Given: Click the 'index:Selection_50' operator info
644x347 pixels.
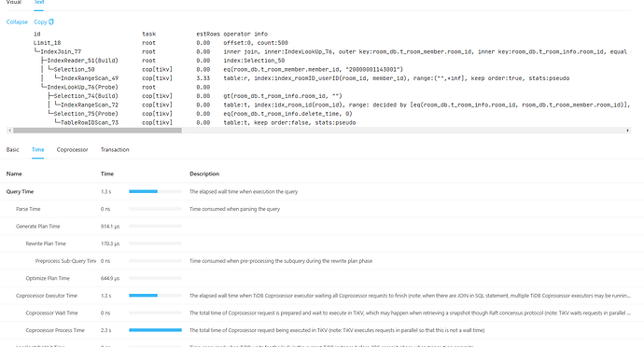Looking at the screenshot, I should tap(254, 61).
